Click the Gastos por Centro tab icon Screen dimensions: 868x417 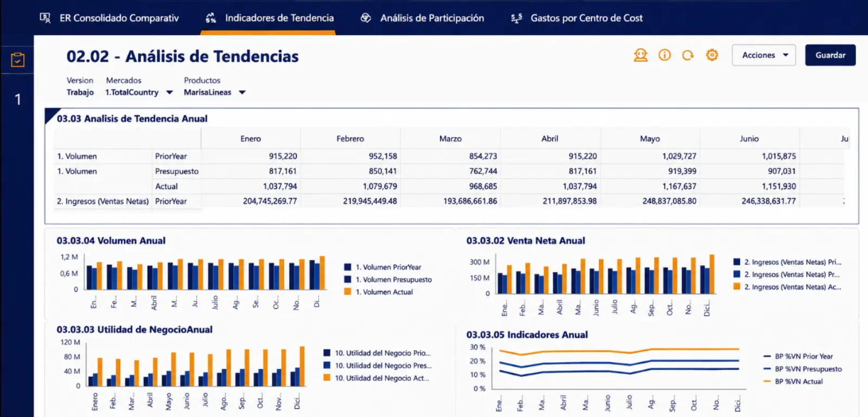pos(516,18)
